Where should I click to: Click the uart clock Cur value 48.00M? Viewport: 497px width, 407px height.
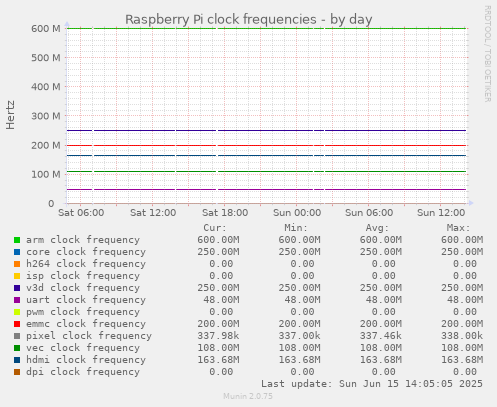[x=221, y=300]
